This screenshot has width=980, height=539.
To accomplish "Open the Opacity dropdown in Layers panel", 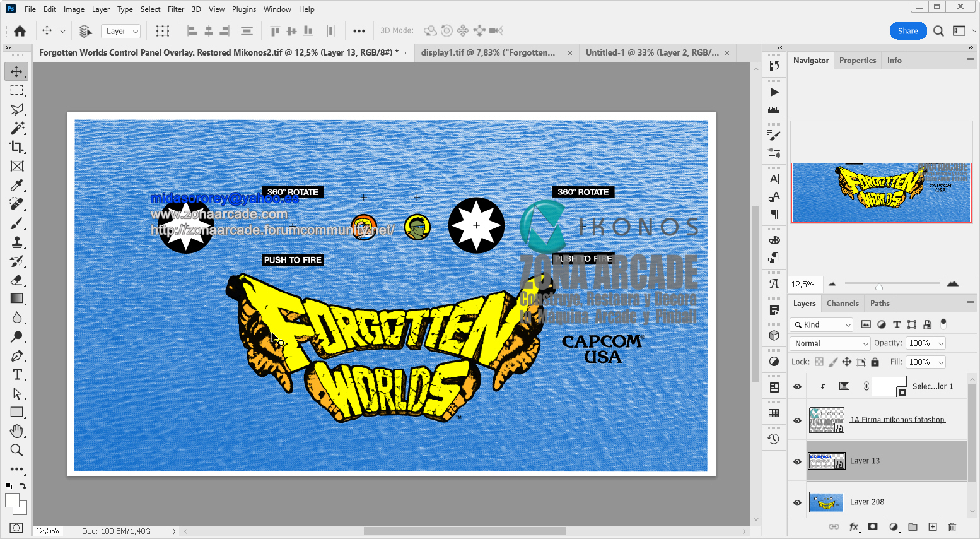I will pyautogui.click(x=940, y=343).
